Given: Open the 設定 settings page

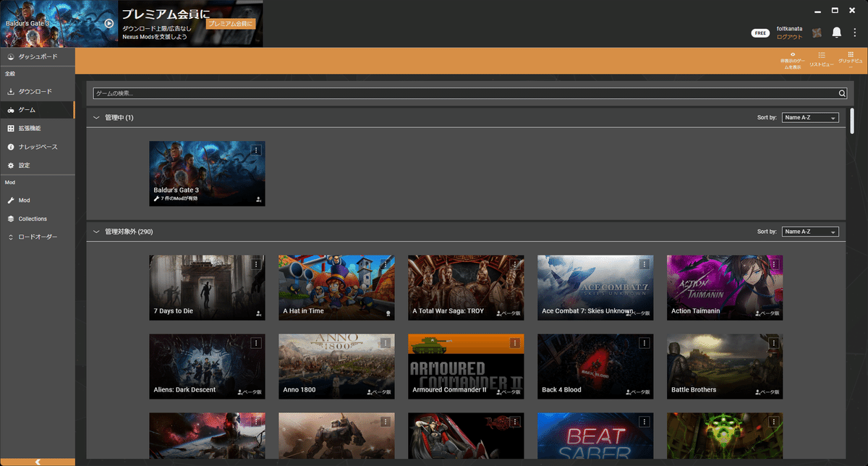Looking at the screenshot, I should [x=37, y=166].
